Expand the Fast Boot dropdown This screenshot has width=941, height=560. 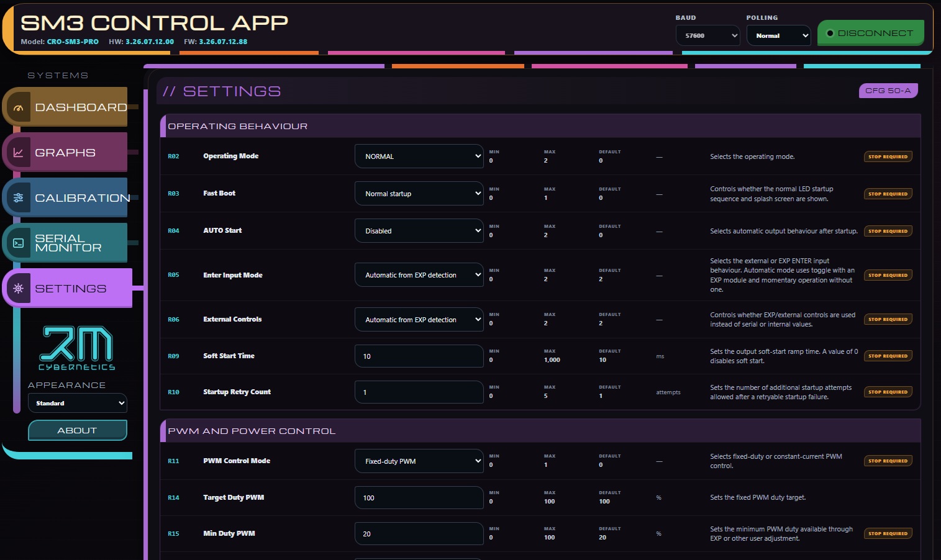[x=419, y=194]
